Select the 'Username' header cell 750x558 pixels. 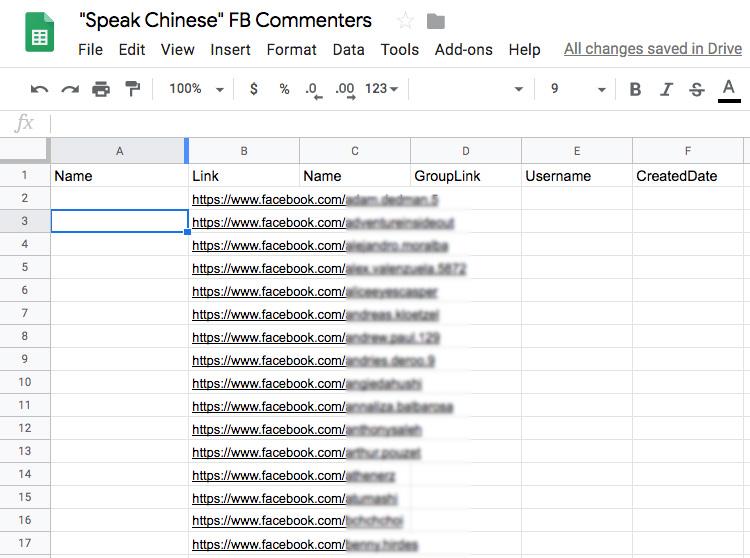click(x=577, y=175)
